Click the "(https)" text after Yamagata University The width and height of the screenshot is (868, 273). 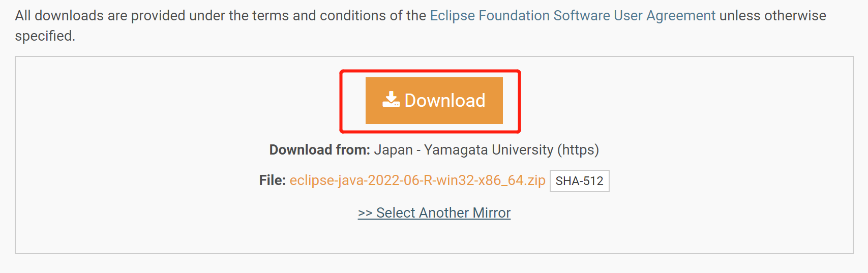click(x=578, y=150)
